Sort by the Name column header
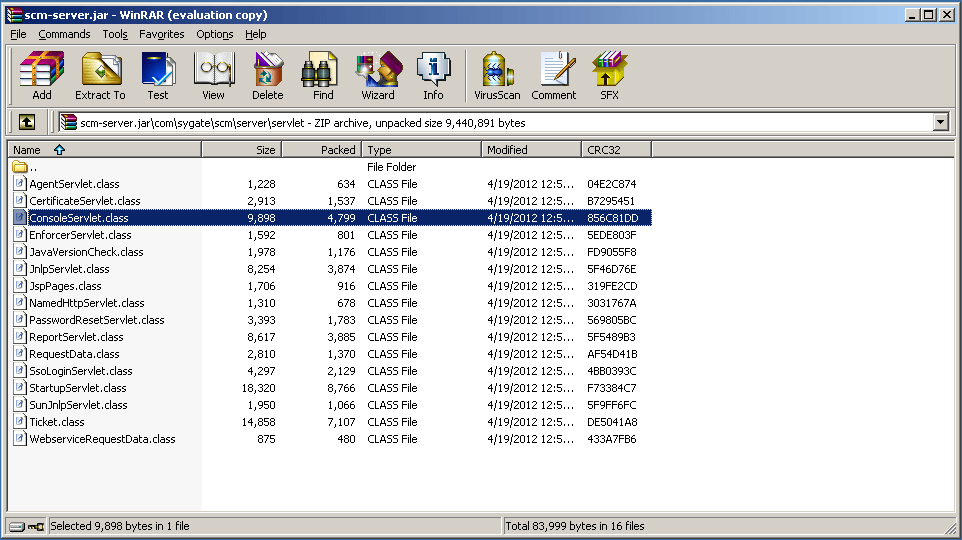Screen dimensions: 962x540 point(104,150)
